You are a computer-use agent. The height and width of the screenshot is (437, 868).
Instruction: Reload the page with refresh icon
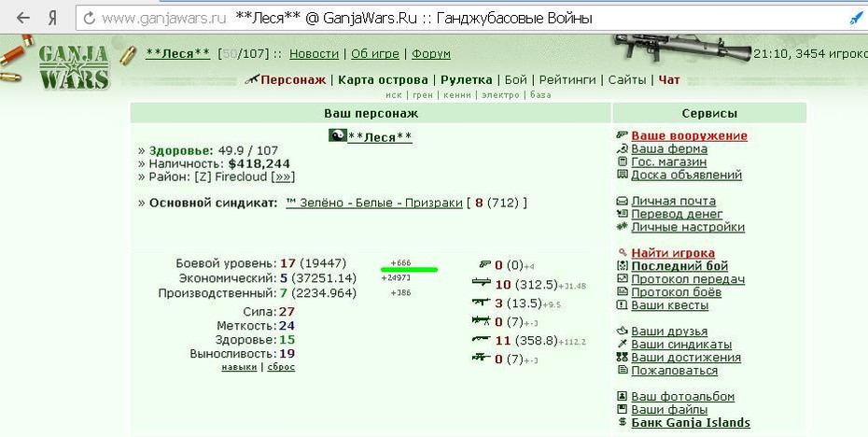[x=89, y=19]
